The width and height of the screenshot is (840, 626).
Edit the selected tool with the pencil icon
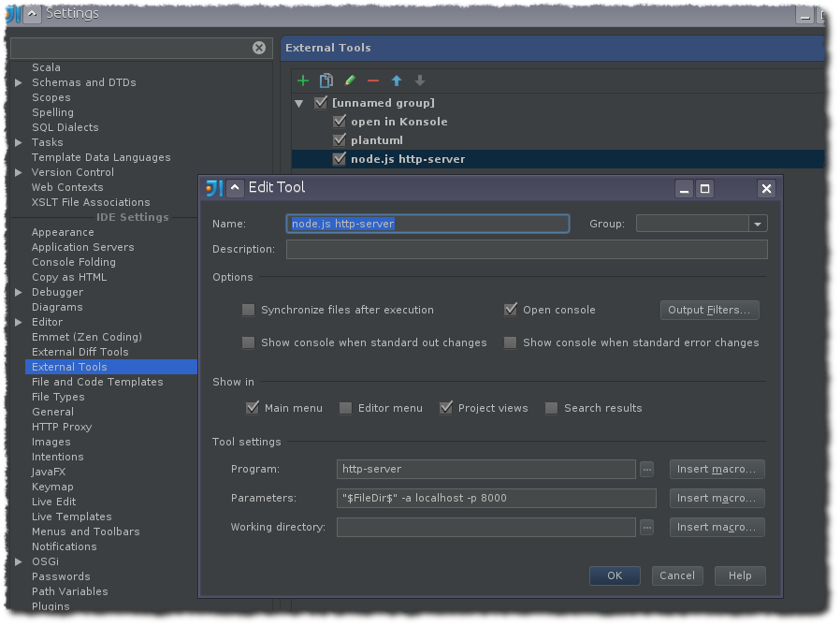(350, 80)
